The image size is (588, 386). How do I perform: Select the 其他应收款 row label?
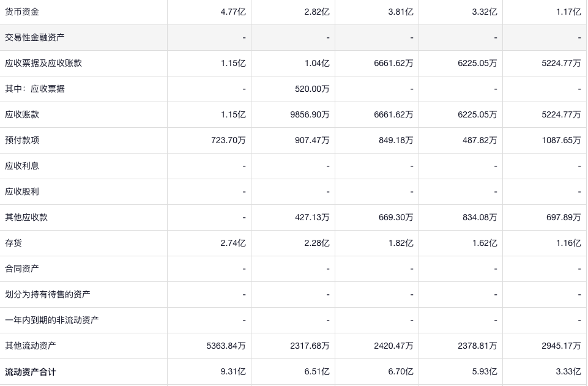(26, 217)
